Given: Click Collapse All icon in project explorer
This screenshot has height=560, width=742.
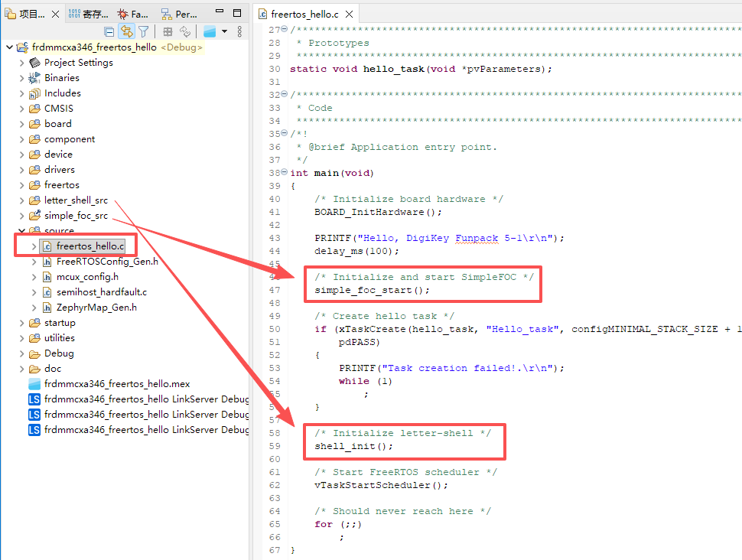Looking at the screenshot, I should [x=109, y=31].
